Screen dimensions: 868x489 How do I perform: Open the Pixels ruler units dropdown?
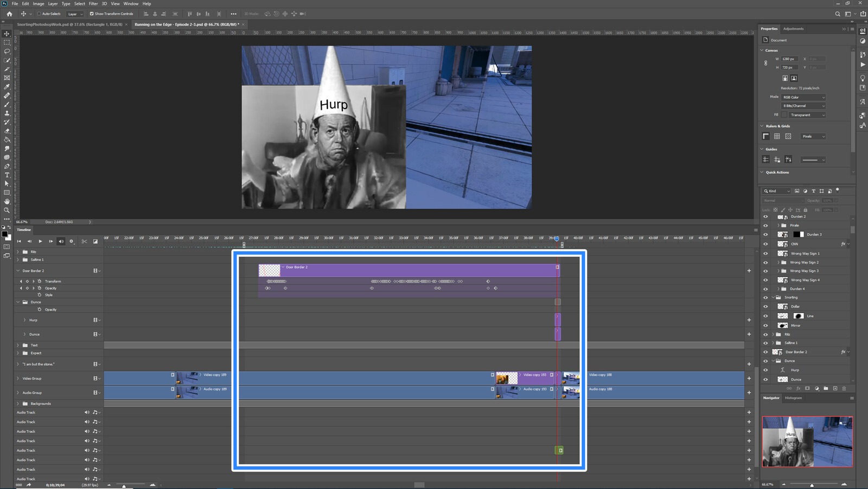pyautogui.click(x=813, y=136)
